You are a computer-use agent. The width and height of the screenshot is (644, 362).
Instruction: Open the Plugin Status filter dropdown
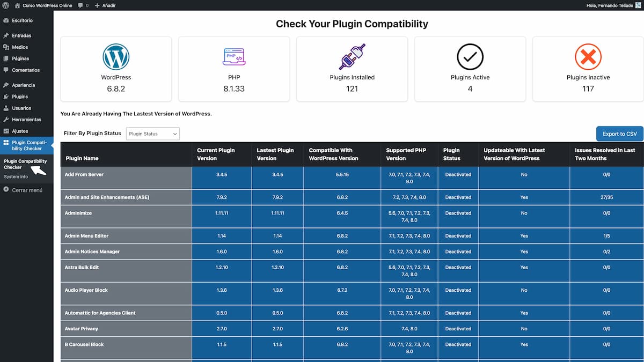click(x=152, y=134)
